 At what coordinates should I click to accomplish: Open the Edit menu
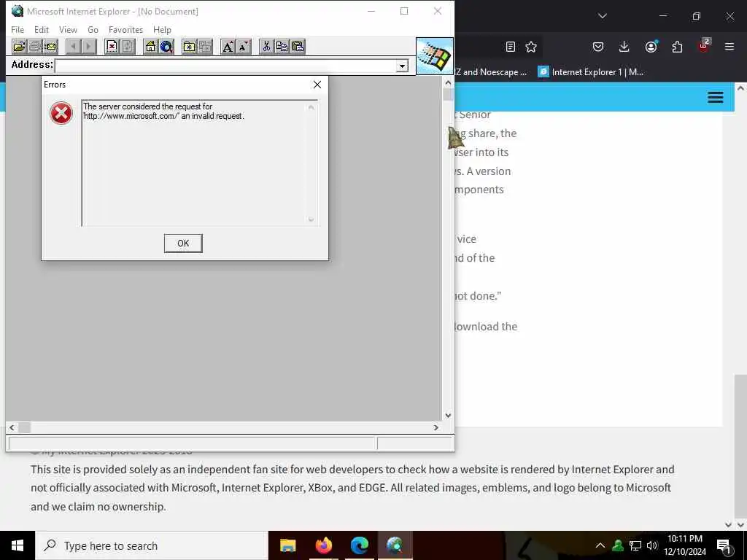pyautogui.click(x=42, y=29)
